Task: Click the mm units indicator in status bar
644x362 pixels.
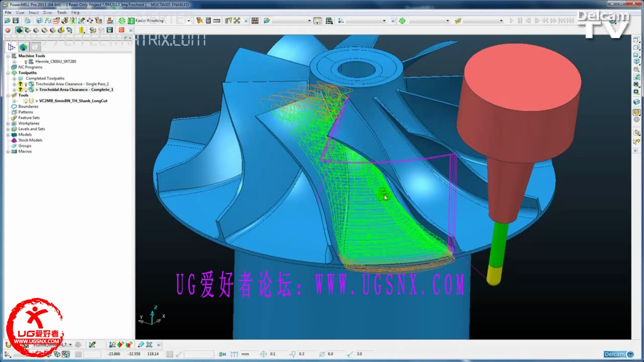Action: tap(245, 354)
